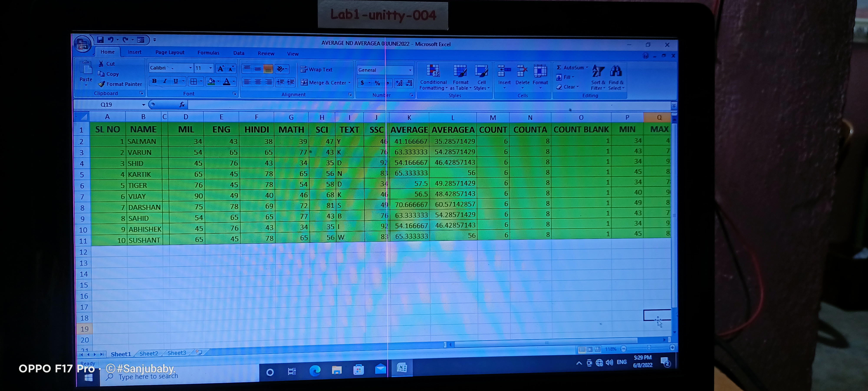Click the Insert Cells icon
Viewport: 868px width, 391px height.
click(x=504, y=71)
